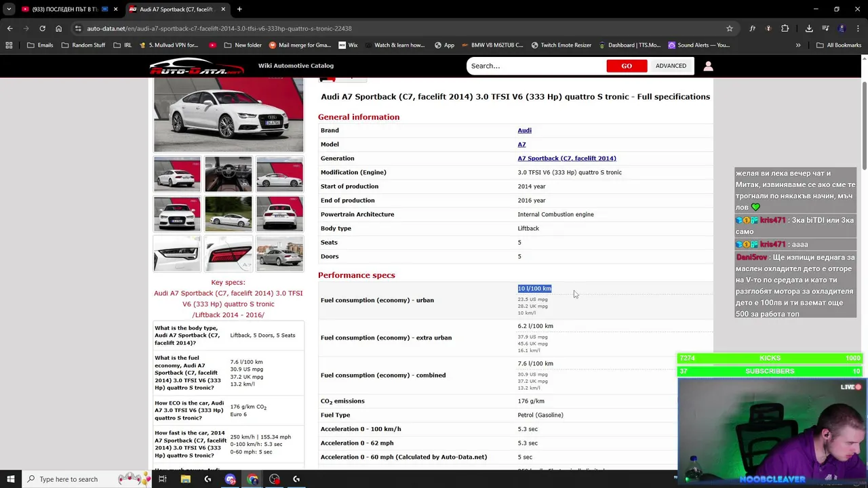Open the headlight close-up thumbnail
This screenshot has height=488, width=868.
177,253
